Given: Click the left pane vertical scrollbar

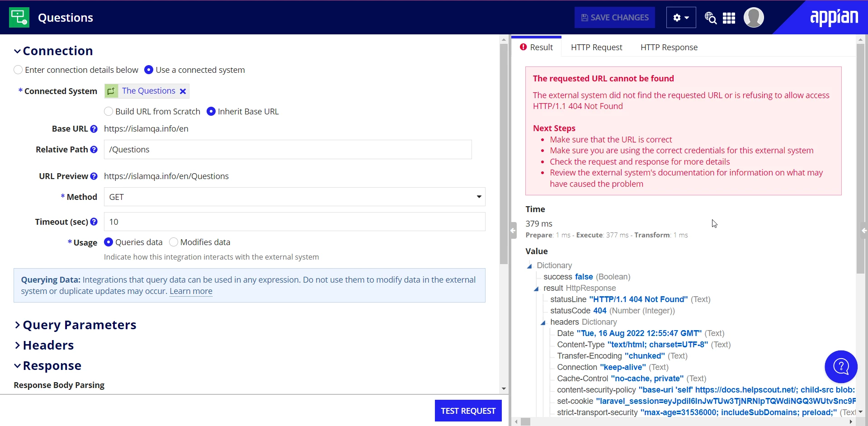Looking at the screenshot, I should click(504, 154).
